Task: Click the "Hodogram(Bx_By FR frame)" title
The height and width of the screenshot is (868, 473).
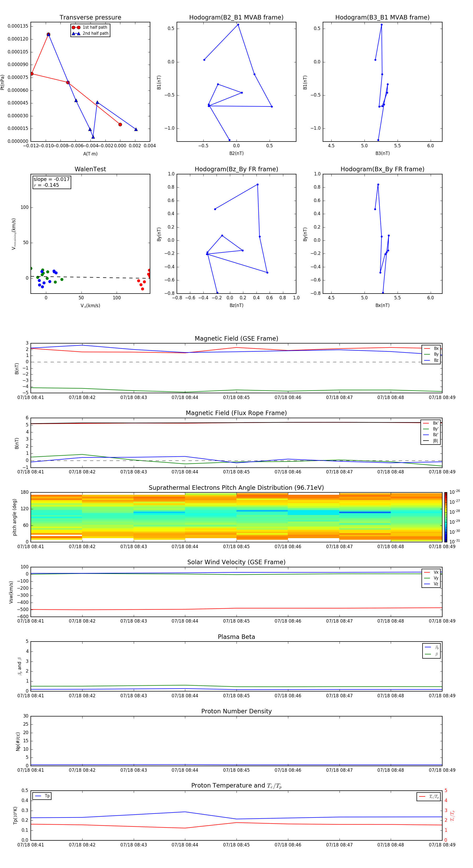Action: (x=382, y=169)
